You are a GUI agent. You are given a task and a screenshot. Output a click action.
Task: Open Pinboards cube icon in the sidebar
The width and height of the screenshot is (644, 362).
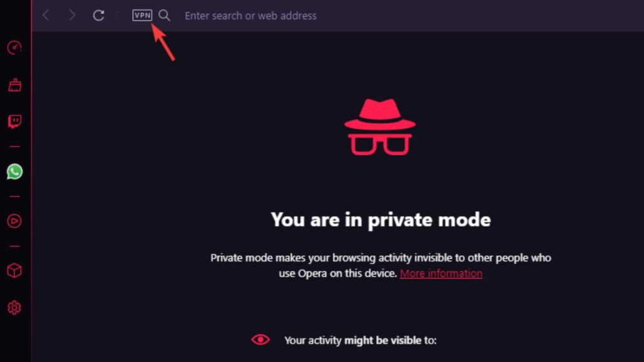click(14, 270)
